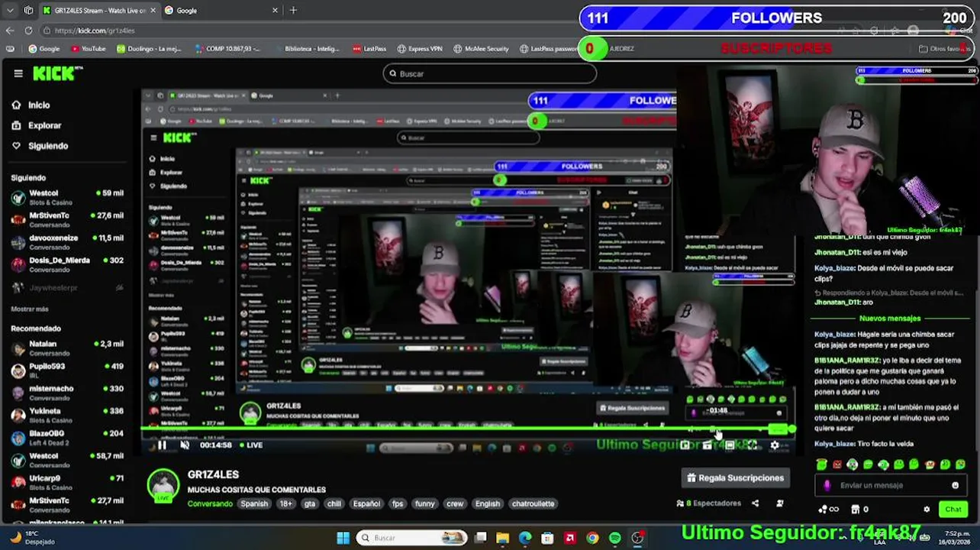Select the 18+ tag
This screenshot has width=980, height=550.
coord(285,503)
